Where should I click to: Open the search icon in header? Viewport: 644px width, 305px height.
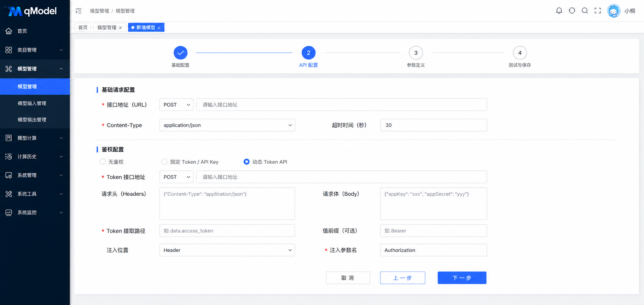tap(585, 11)
